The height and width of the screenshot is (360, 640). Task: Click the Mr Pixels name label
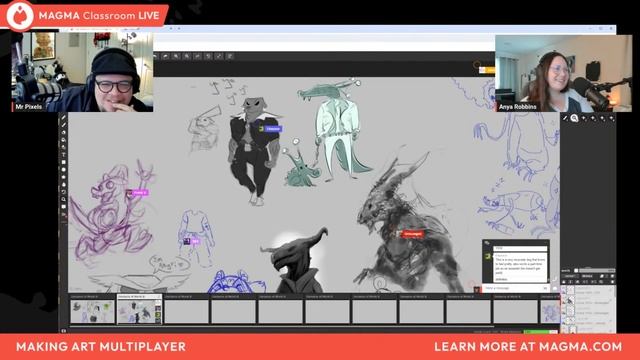click(x=29, y=107)
